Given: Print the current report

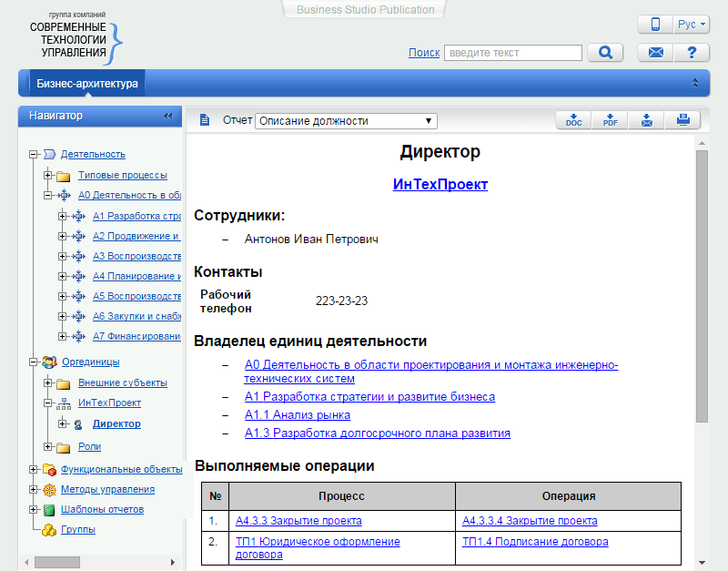Looking at the screenshot, I should 682,120.
